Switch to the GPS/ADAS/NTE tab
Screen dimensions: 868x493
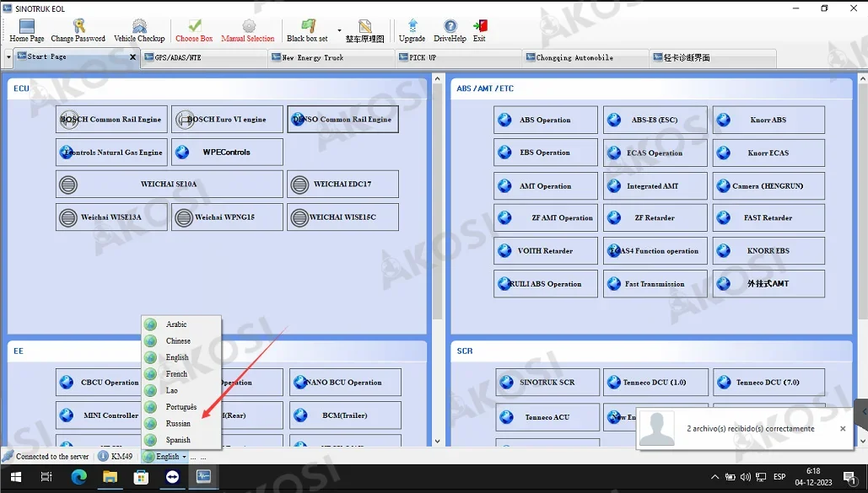(204, 57)
